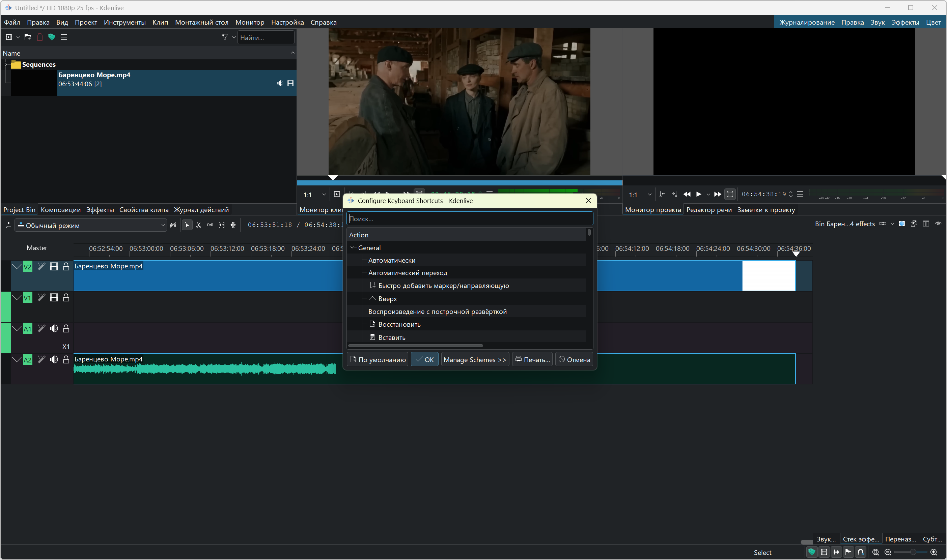Save effect stack using the disk icon

coord(914,224)
